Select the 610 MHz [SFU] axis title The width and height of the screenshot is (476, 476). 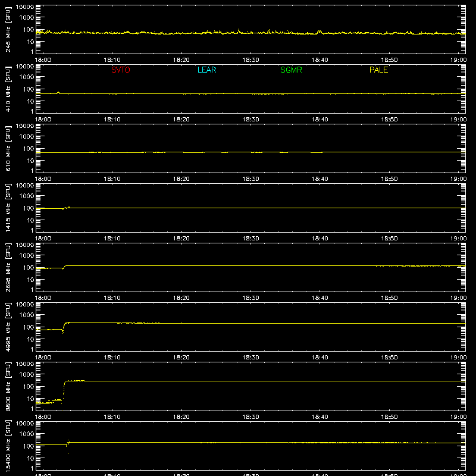coord(8,148)
